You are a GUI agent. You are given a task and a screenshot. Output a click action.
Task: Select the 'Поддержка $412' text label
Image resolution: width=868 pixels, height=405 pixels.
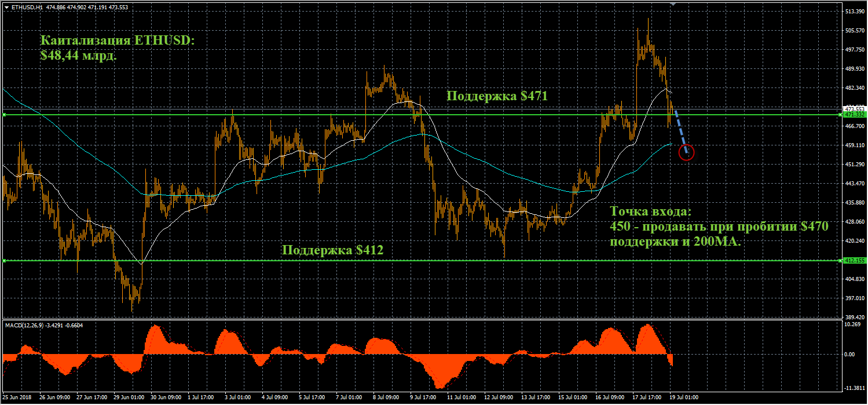(332, 250)
